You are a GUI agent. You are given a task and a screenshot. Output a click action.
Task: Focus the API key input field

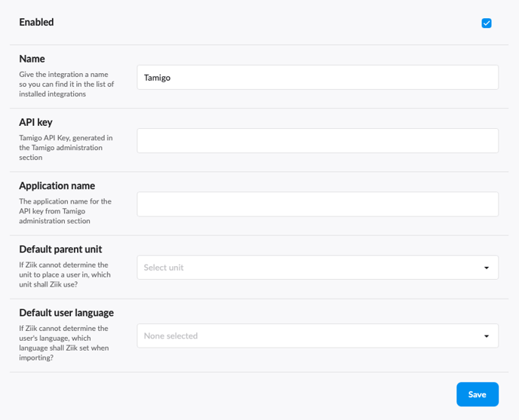click(x=318, y=141)
